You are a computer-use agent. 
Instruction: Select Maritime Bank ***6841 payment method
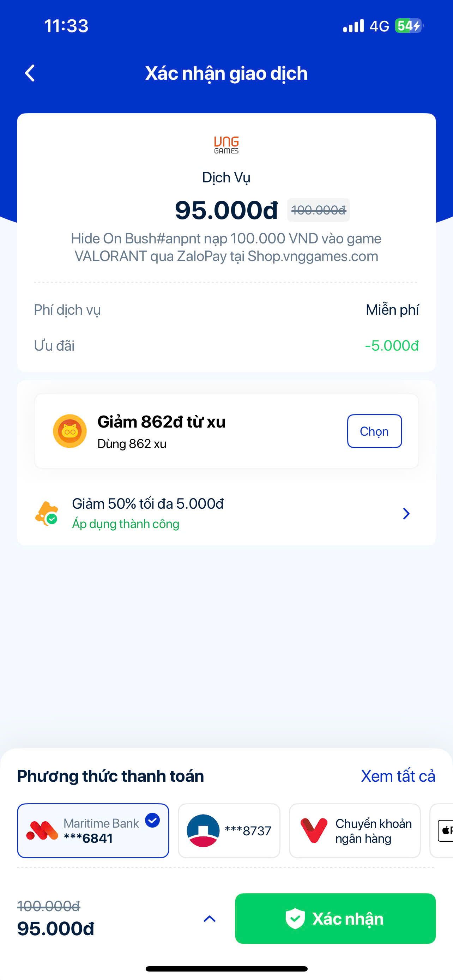93,831
